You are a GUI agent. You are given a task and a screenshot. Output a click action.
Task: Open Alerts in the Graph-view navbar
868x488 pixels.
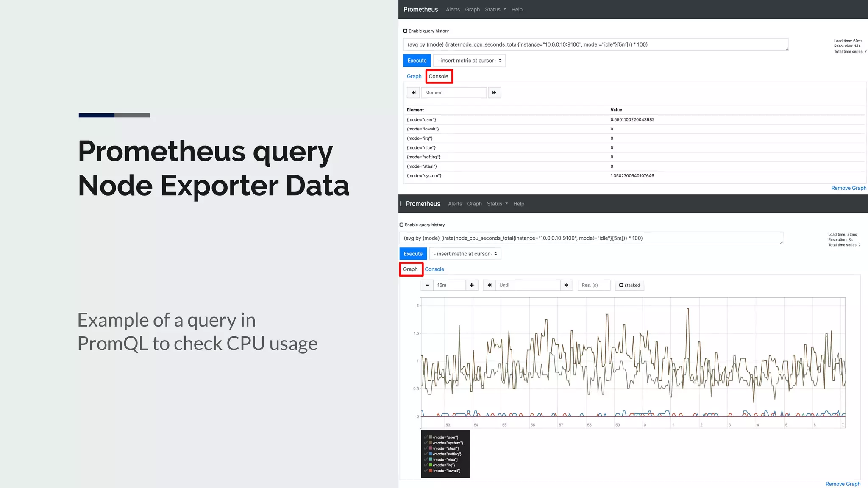click(x=455, y=204)
